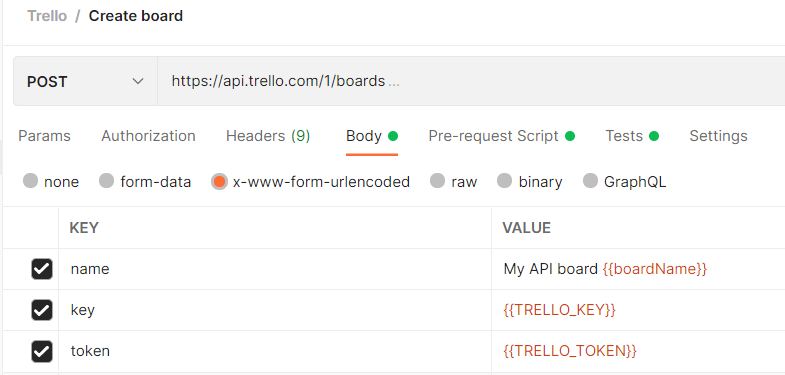The width and height of the screenshot is (785, 375).
Task: Open the Authorization tab
Action: pos(148,136)
